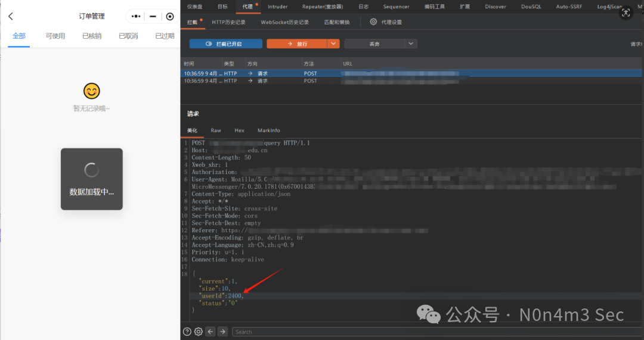Close mini program via the circle target icon
Viewport: 644px width, 340px height.
(169, 17)
